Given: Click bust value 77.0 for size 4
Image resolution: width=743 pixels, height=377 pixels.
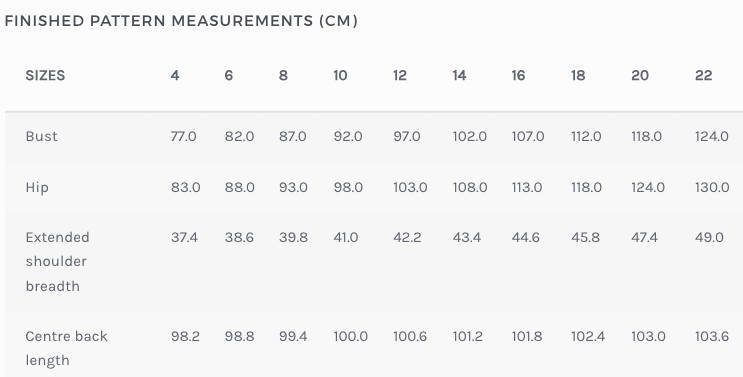Looking at the screenshot, I should (183, 136).
